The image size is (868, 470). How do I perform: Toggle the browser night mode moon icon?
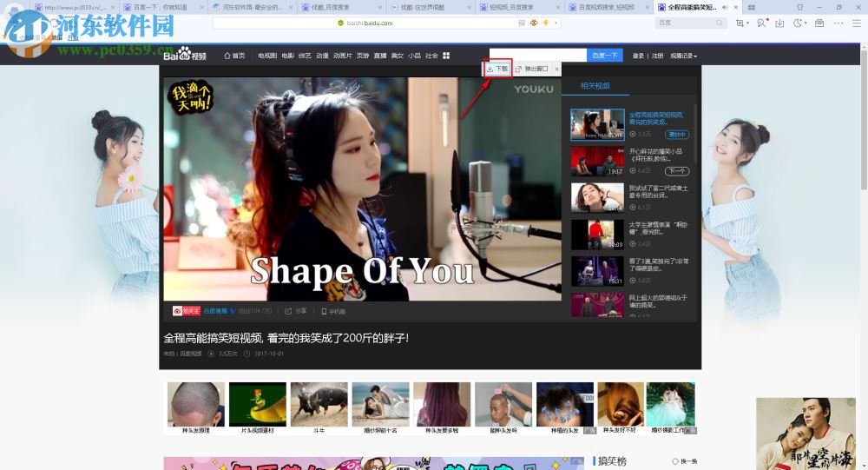pos(798,23)
